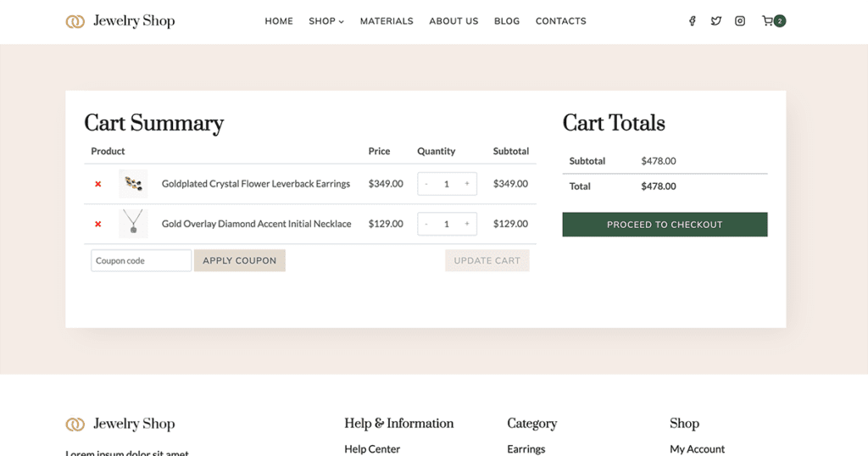The height and width of the screenshot is (456, 868).
Task: Increase quantity of Crystal Flower Earrings
Action: point(467,184)
